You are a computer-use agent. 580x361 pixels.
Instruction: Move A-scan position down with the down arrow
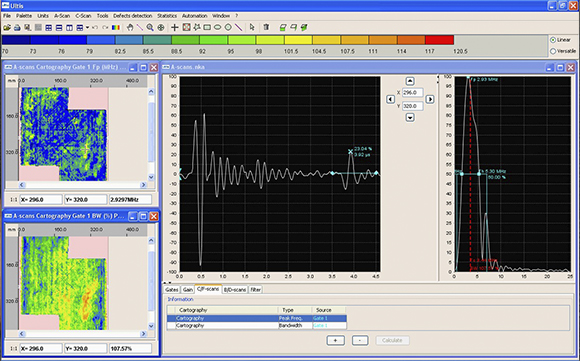(x=410, y=118)
